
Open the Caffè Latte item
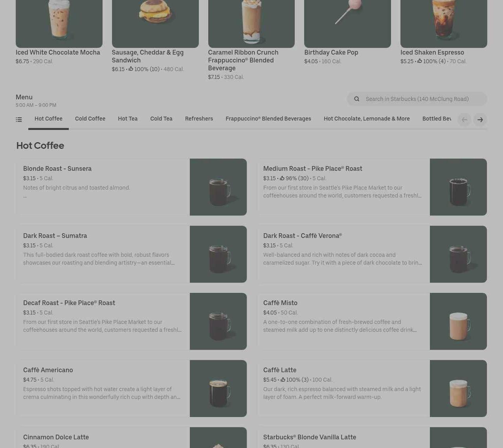(372, 388)
